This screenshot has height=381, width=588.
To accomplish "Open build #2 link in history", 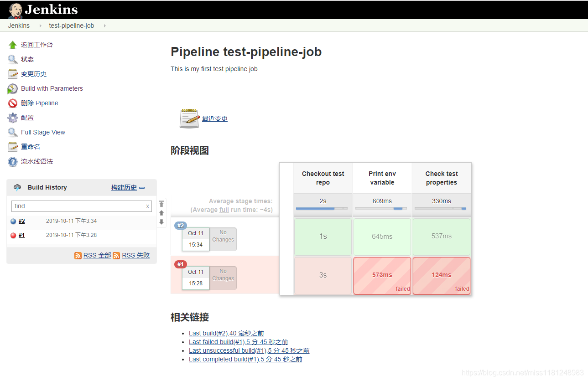I will 22,221.
